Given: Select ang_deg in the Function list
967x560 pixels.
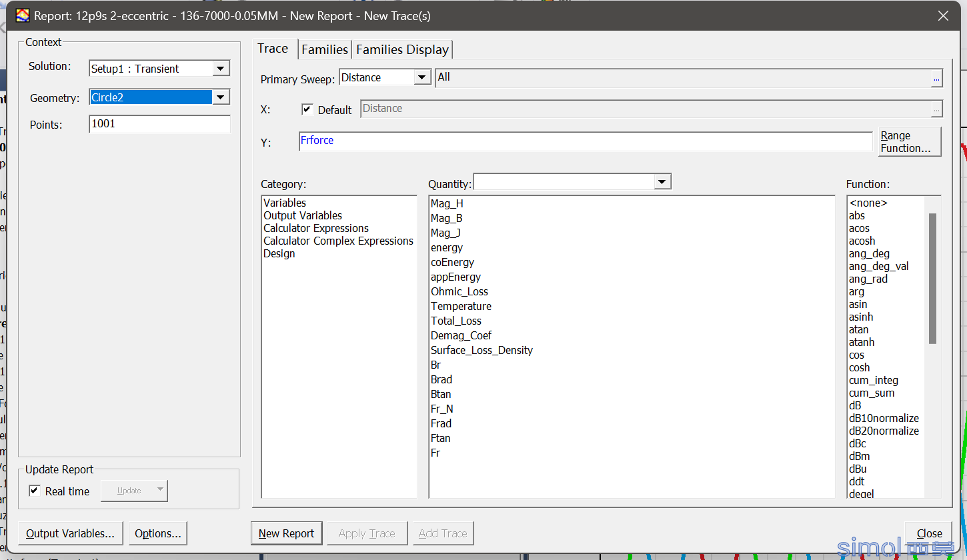Looking at the screenshot, I should point(869,253).
